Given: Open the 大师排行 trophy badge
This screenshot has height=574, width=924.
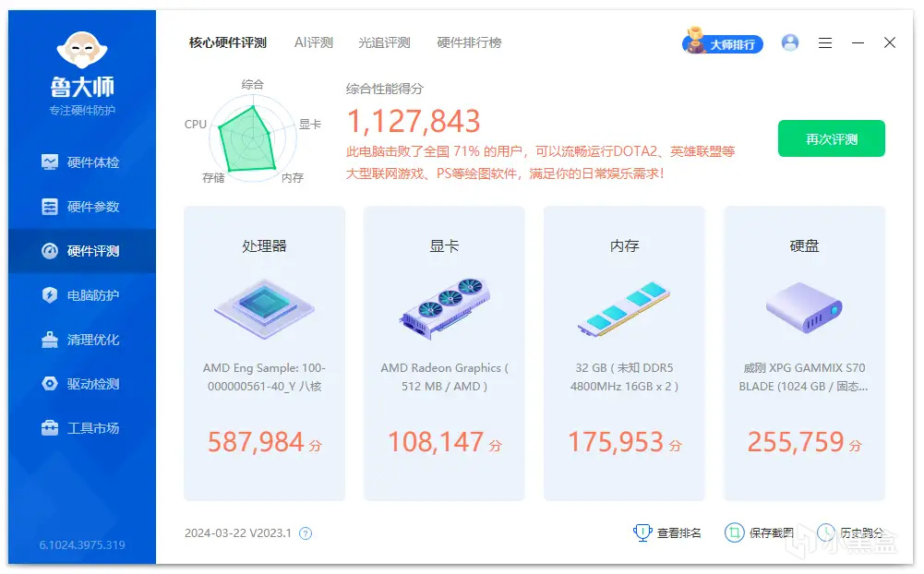Looking at the screenshot, I should 723,42.
